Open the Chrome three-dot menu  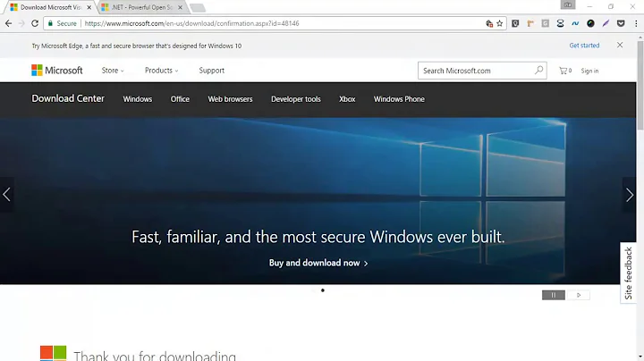636,23
